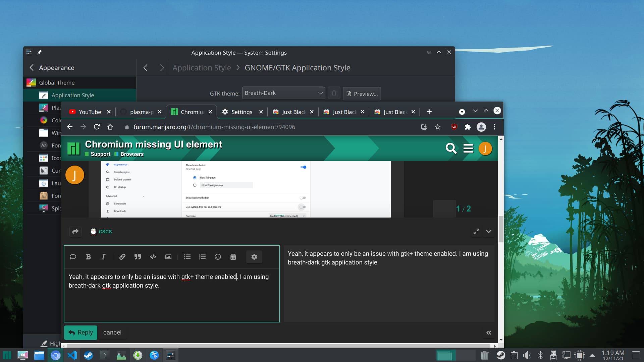Click the Bold formatting icon in editor

click(88, 257)
